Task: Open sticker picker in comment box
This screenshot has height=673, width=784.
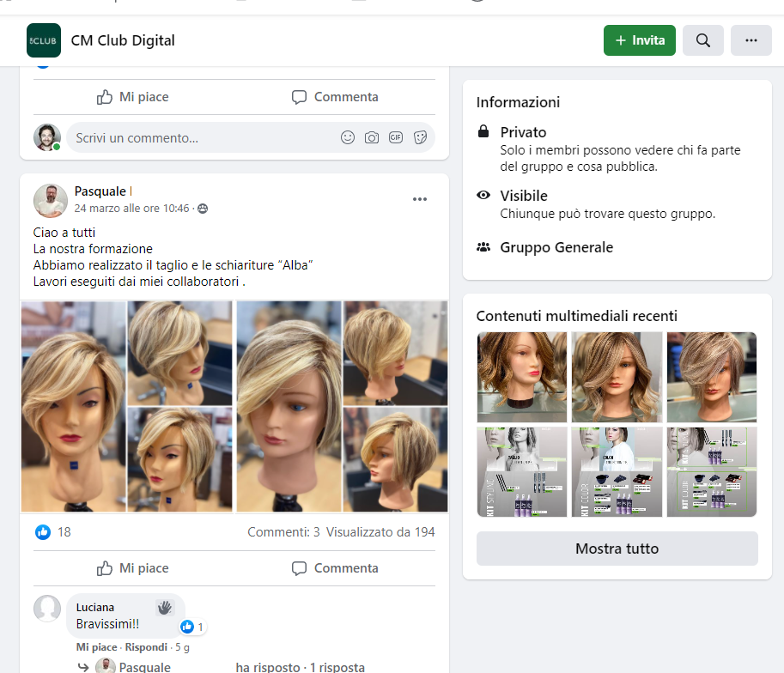Action: [x=420, y=137]
